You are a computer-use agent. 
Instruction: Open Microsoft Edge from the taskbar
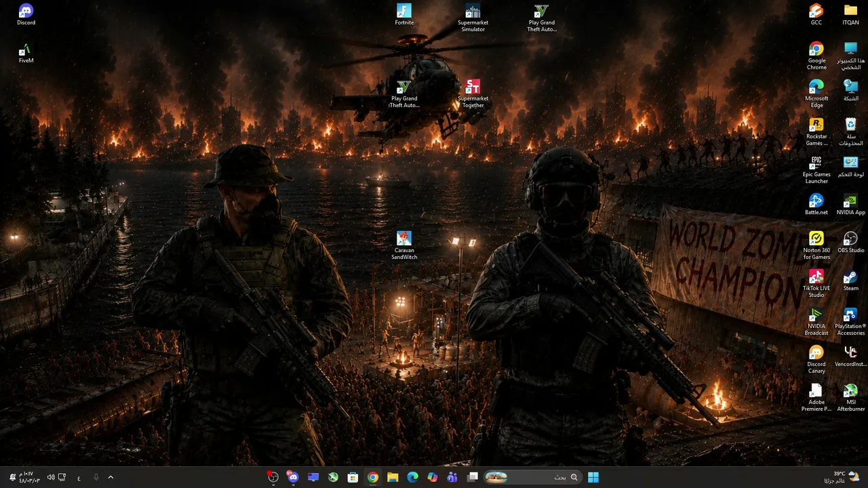tap(412, 477)
